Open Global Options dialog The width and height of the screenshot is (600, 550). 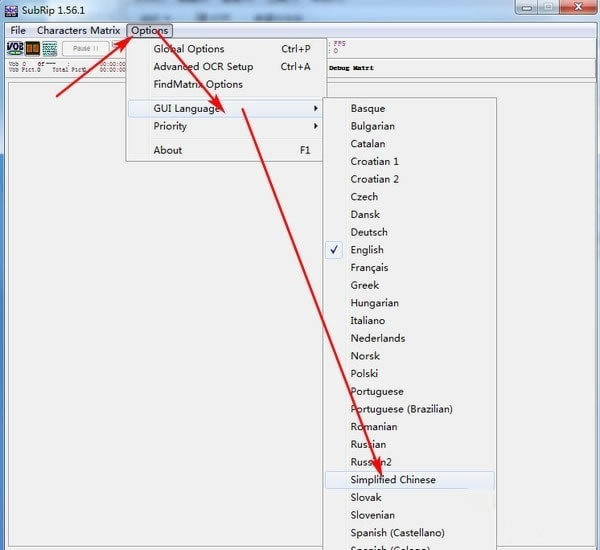pyautogui.click(x=189, y=49)
